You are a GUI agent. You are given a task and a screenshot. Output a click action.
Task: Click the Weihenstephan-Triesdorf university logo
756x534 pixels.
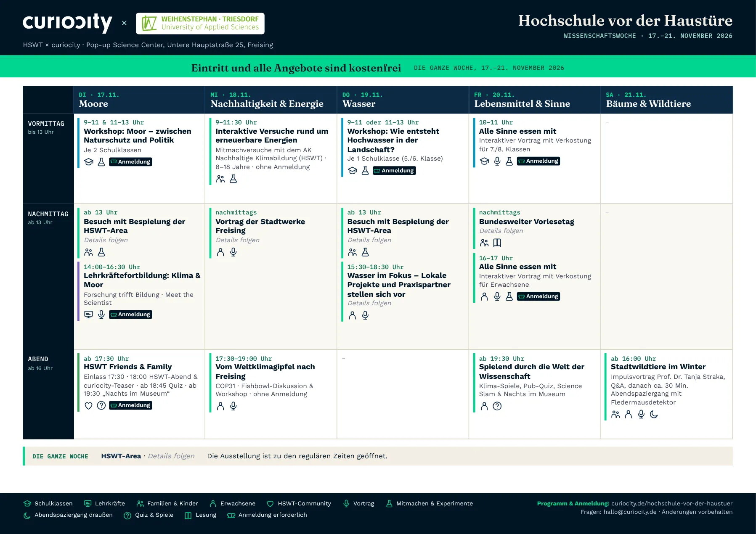[x=200, y=23]
